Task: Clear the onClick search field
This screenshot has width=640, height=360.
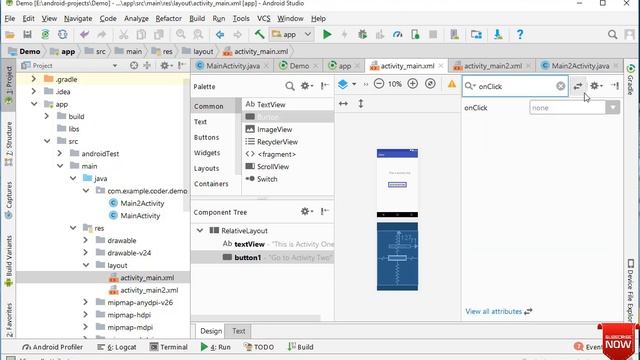Action: (x=560, y=86)
